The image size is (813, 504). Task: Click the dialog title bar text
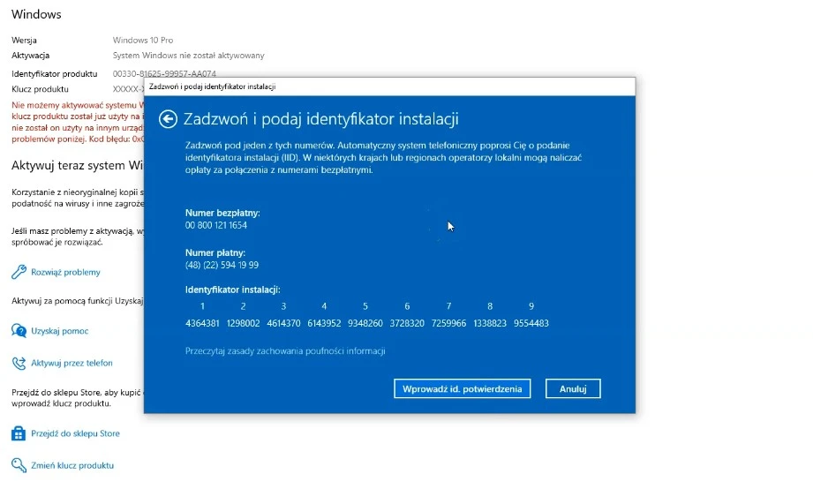point(212,87)
